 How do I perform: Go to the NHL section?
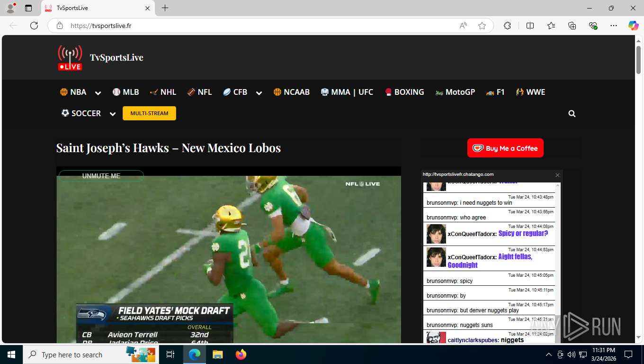[x=163, y=92]
